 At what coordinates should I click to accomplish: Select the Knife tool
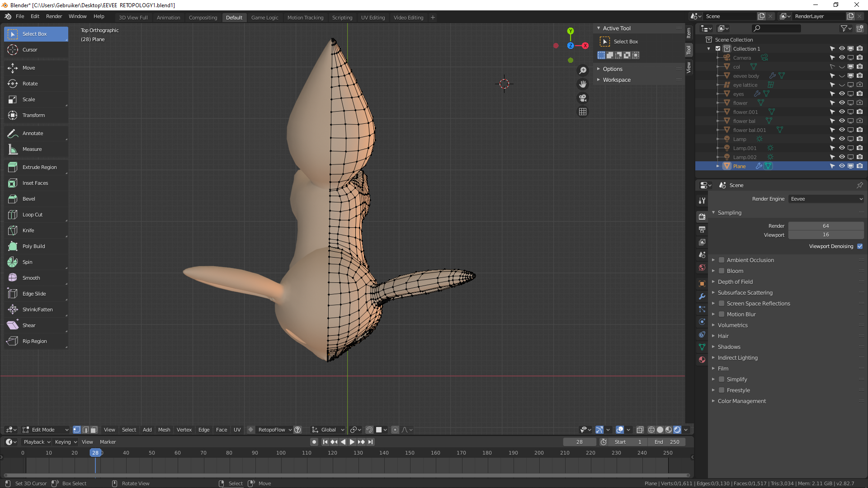(28, 230)
